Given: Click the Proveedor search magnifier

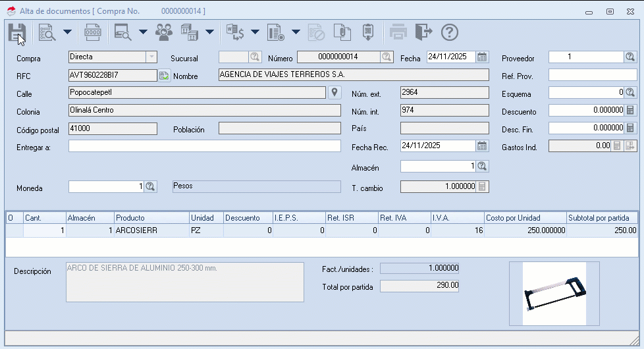Looking at the screenshot, I should point(630,57).
